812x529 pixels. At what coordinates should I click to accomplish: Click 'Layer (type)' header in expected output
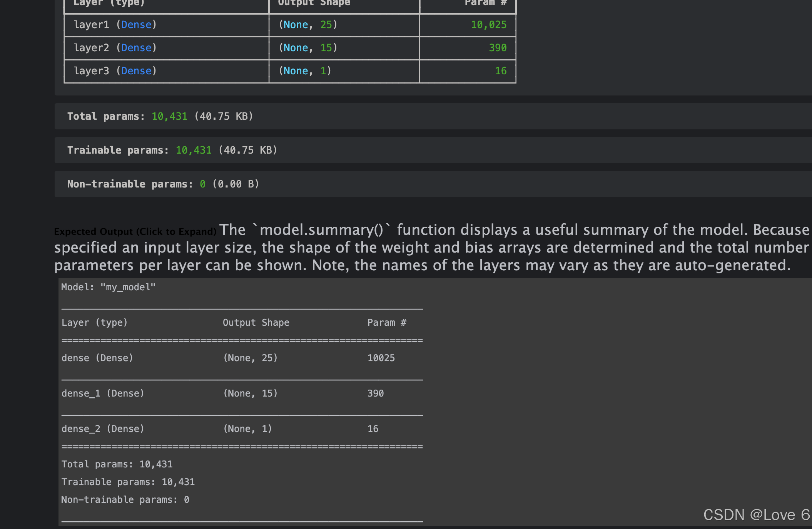[94, 323]
